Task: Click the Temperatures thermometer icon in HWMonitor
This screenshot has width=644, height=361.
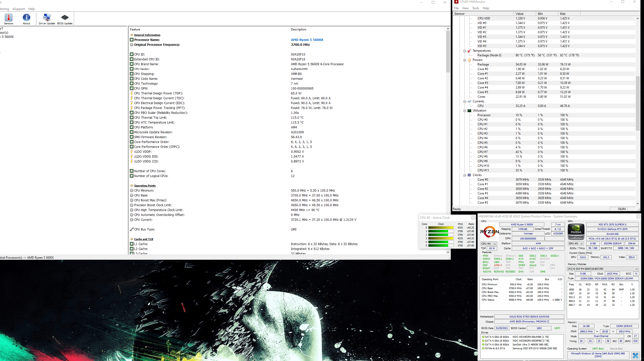Action: [x=469, y=51]
